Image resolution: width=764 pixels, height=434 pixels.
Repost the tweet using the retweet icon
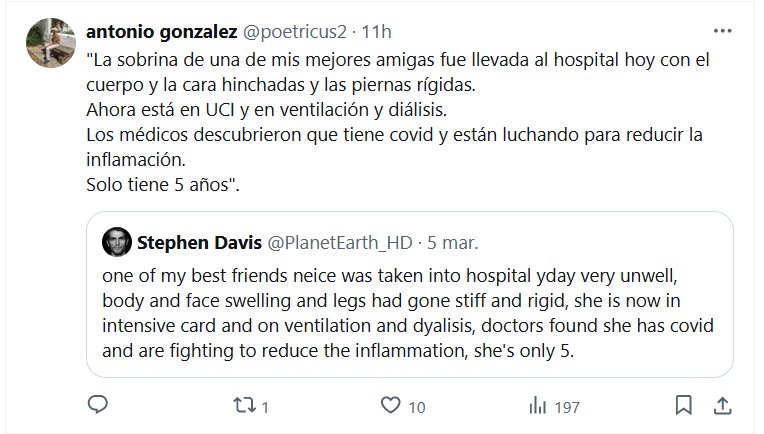coord(245,405)
